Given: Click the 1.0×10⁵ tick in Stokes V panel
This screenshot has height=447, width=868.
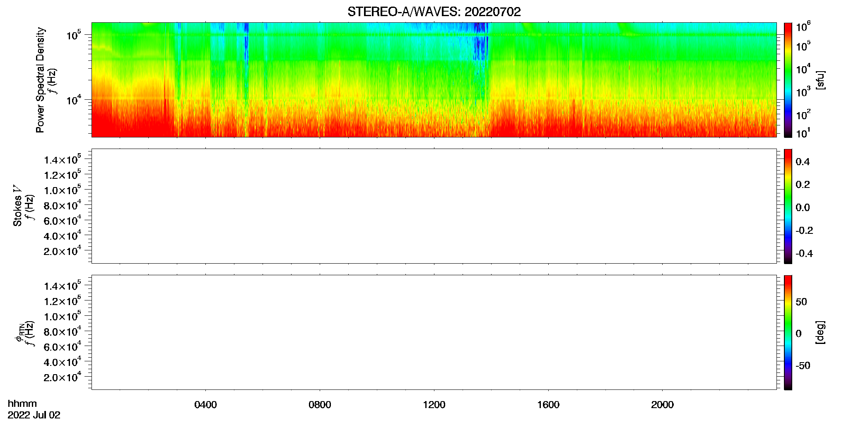Looking at the screenshot, I should [63, 190].
